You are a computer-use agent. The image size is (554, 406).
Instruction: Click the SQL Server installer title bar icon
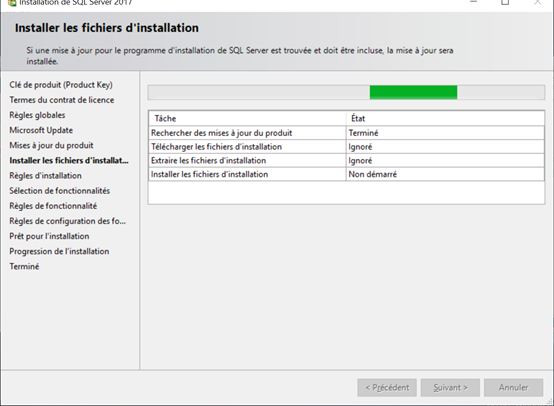pos(12,3)
